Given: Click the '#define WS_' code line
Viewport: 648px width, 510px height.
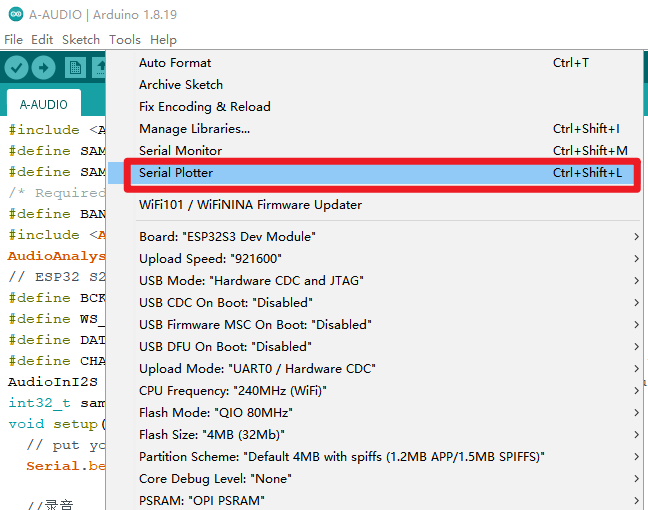Looking at the screenshot, I should [x=57, y=319].
